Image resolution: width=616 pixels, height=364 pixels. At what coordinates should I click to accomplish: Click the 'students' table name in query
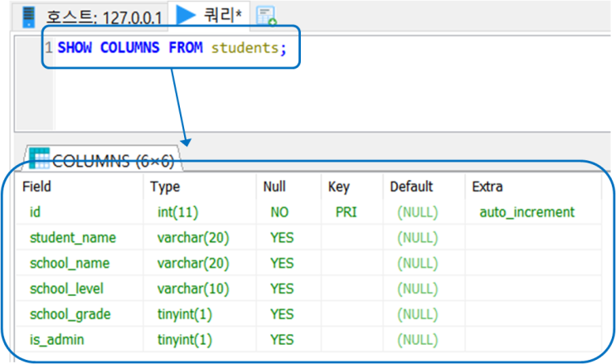point(245,48)
